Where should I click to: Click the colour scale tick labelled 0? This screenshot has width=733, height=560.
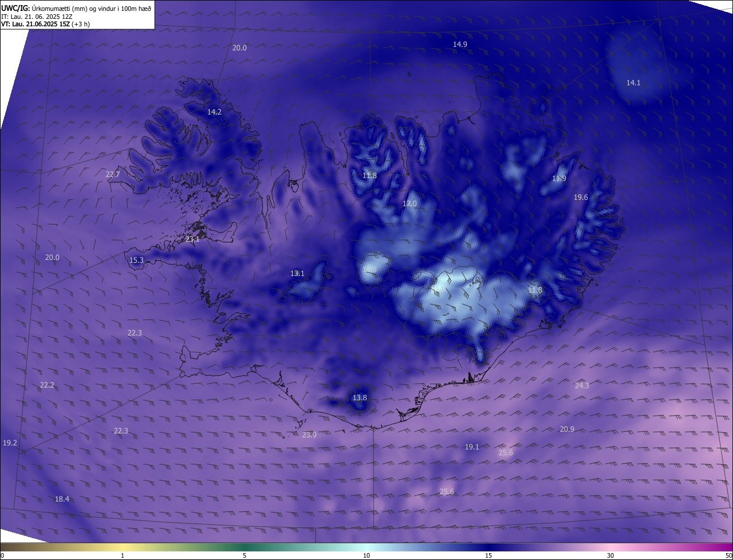point(2,555)
